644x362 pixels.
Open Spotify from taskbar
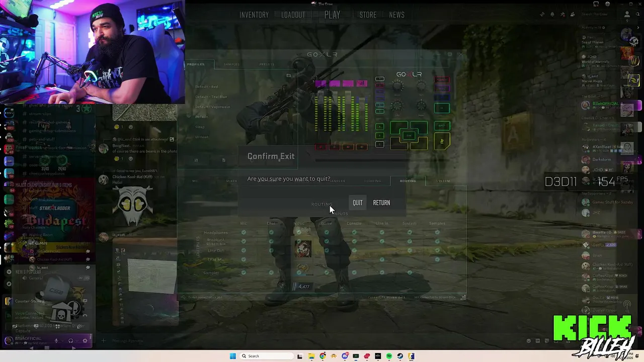[x=389, y=356]
